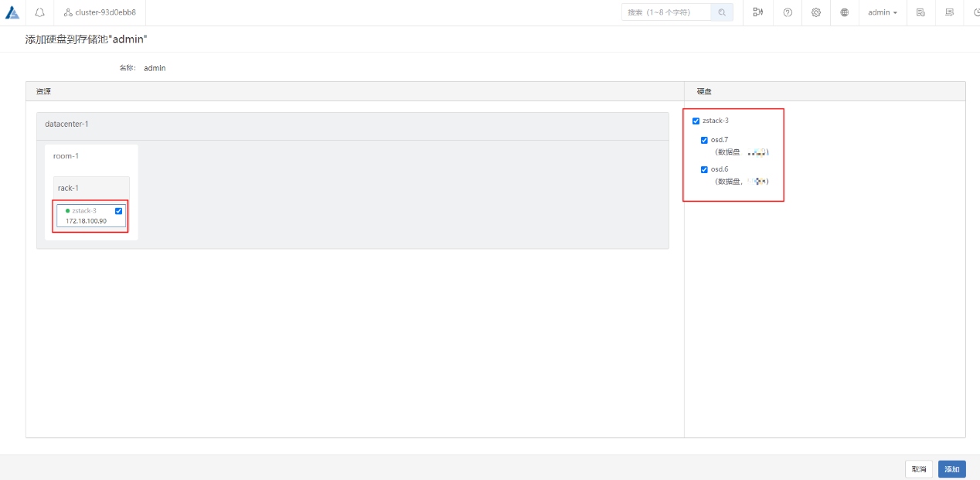Open the cluster-93d0ebb8 selector

click(x=100, y=12)
